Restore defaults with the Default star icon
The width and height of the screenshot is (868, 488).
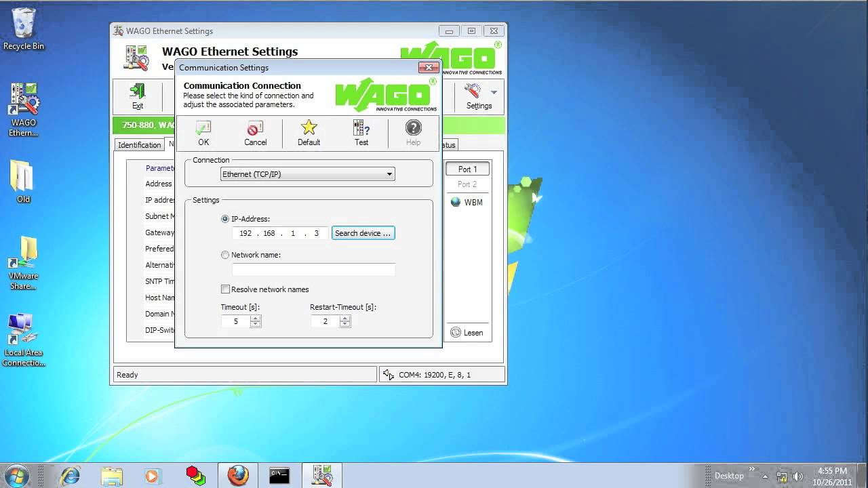tap(309, 127)
